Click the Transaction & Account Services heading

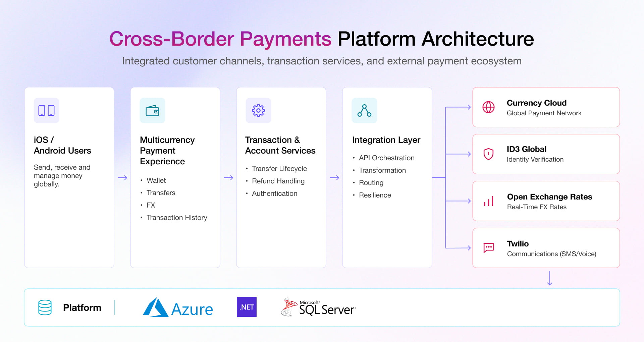point(280,145)
